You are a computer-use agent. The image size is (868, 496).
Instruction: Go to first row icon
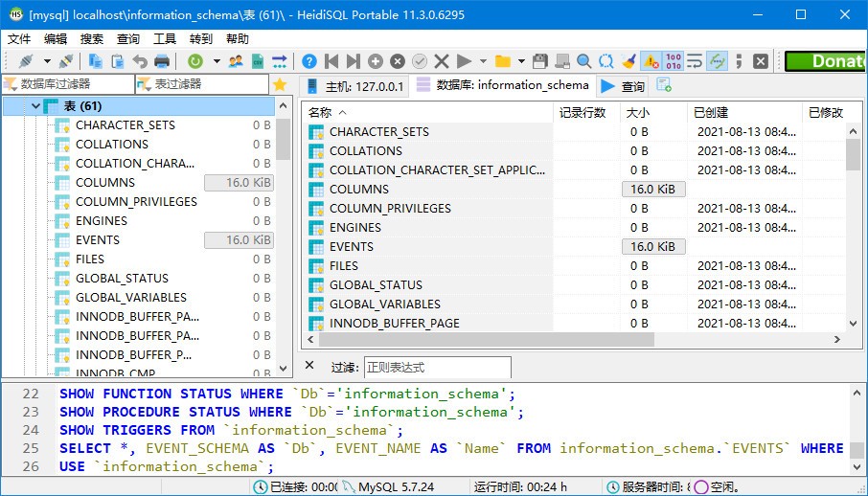click(331, 61)
